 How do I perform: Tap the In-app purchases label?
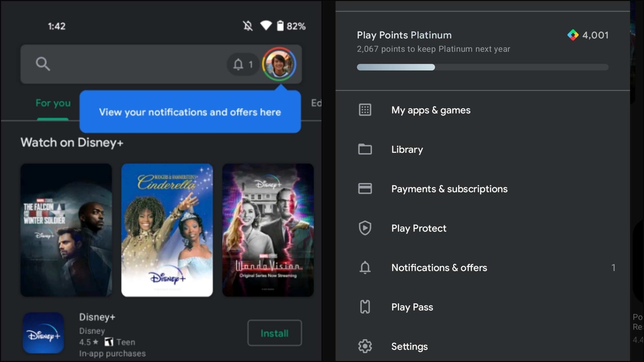tap(112, 354)
